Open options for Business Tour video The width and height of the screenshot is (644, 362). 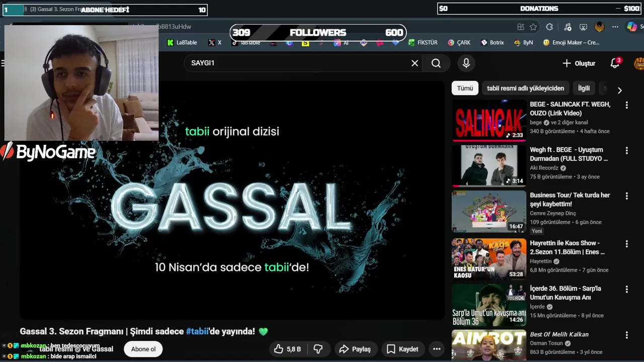point(626,196)
